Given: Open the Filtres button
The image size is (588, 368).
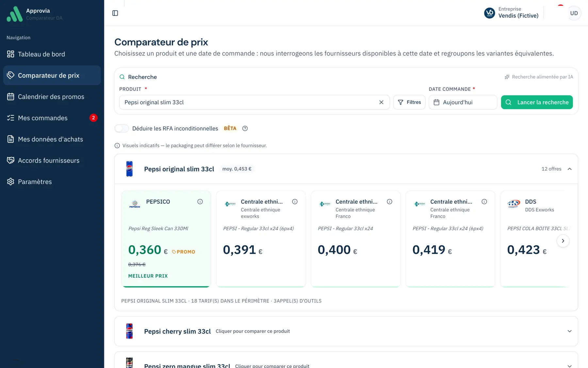Looking at the screenshot, I should pos(409,102).
